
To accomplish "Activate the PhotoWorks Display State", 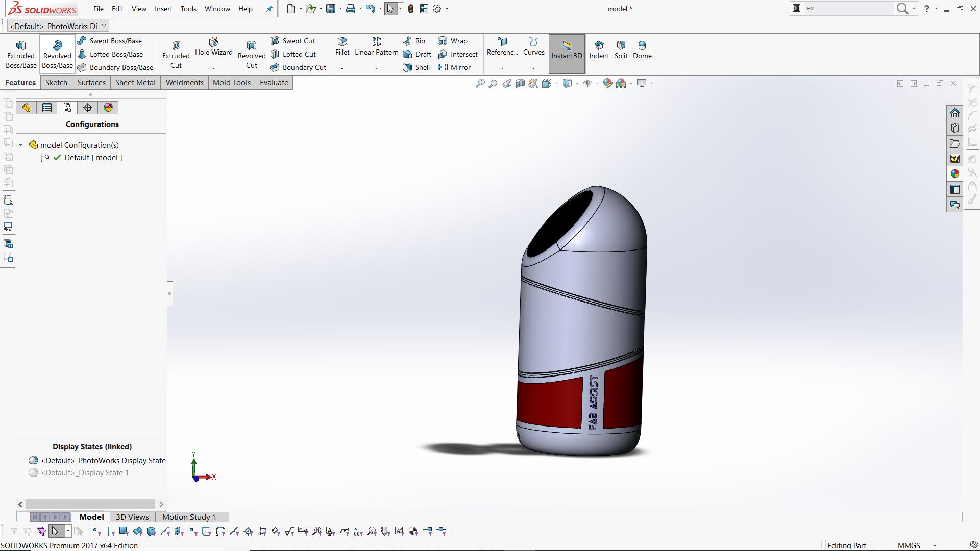I will pos(102,460).
